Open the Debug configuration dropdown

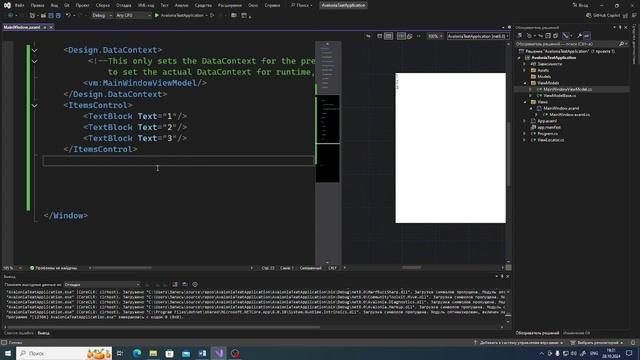(x=102, y=16)
